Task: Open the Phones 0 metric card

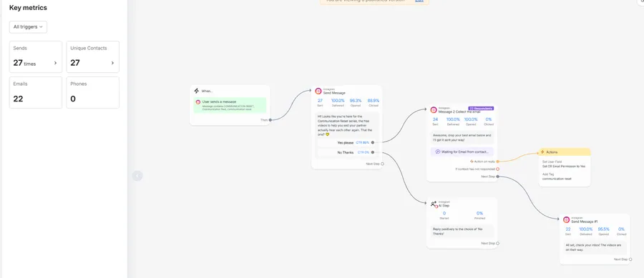Action: point(93,92)
